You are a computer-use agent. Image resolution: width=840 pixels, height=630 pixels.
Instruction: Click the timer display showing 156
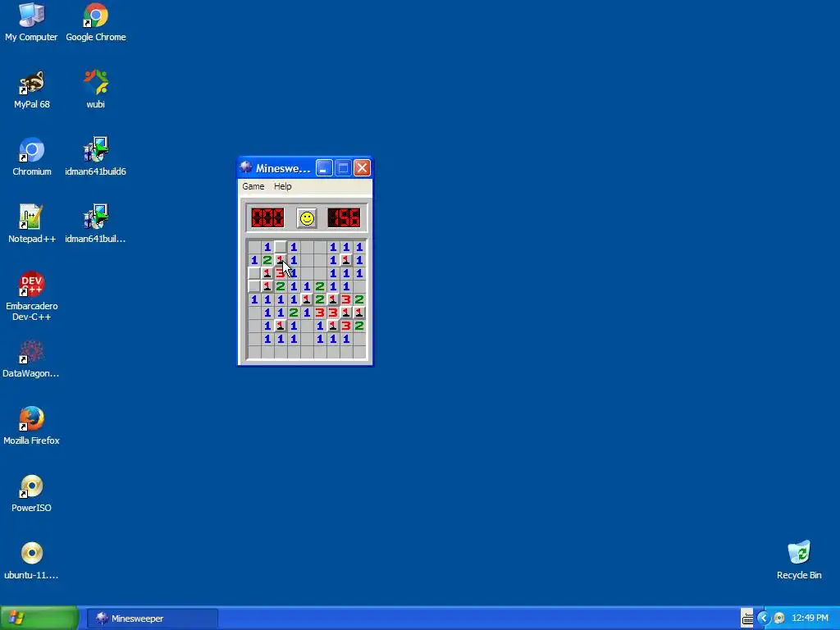tap(344, 218)
